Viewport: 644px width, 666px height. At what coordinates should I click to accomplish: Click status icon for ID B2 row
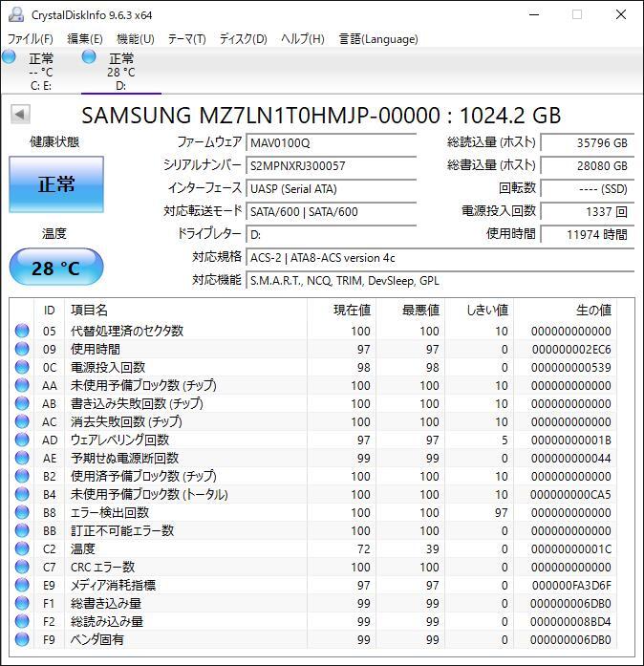(x=22, y=476)
